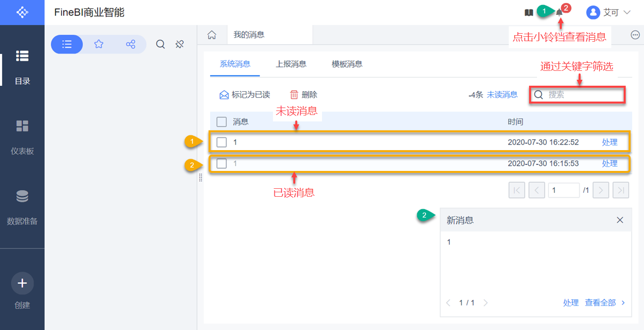The image size is (644, 330).
Task: Switch to the 上报消息 tab
Action: 291,64
